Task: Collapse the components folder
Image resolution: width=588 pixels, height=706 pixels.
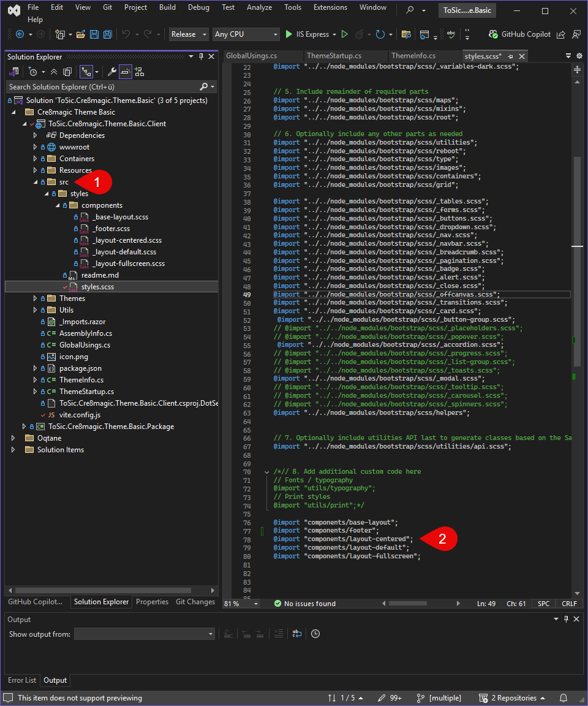Action: (57, 205)
